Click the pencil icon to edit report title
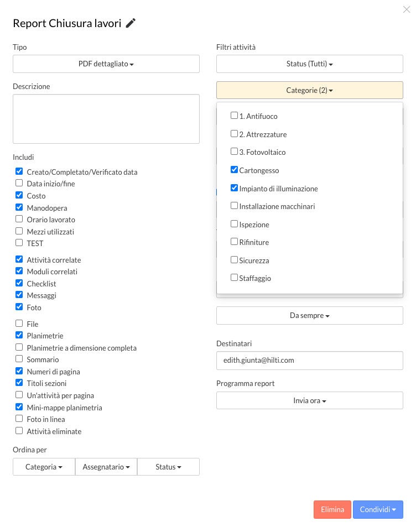The width and height of the screenshot is (416, 532). tap(131, 23)
